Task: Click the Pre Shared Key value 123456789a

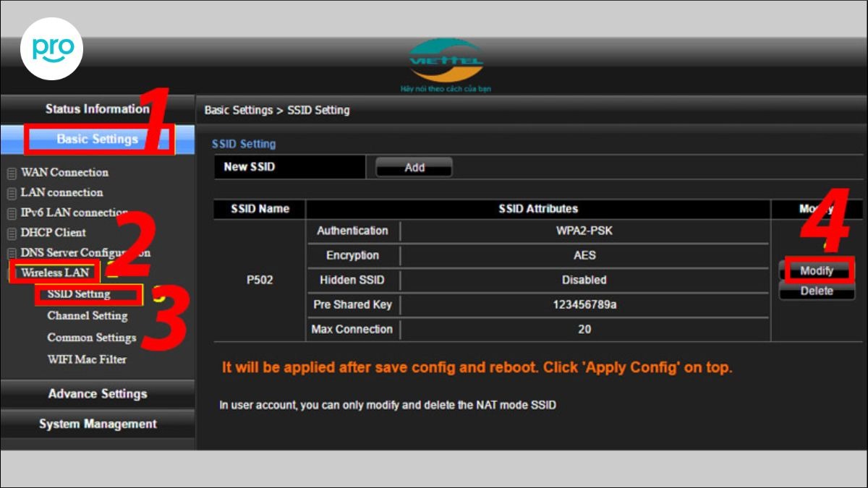Action: (x=584, y=305)
